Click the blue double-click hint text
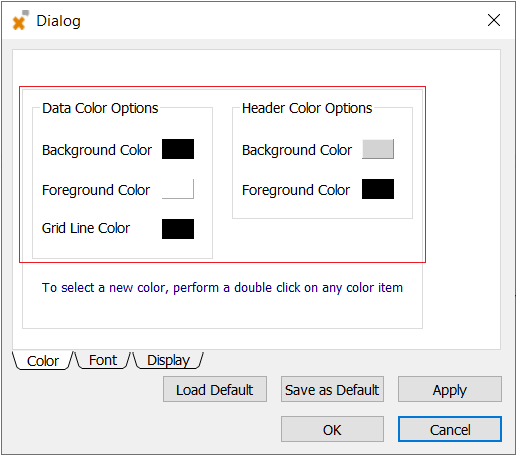Screen dimensions: 517x456 tap(222, 288)
